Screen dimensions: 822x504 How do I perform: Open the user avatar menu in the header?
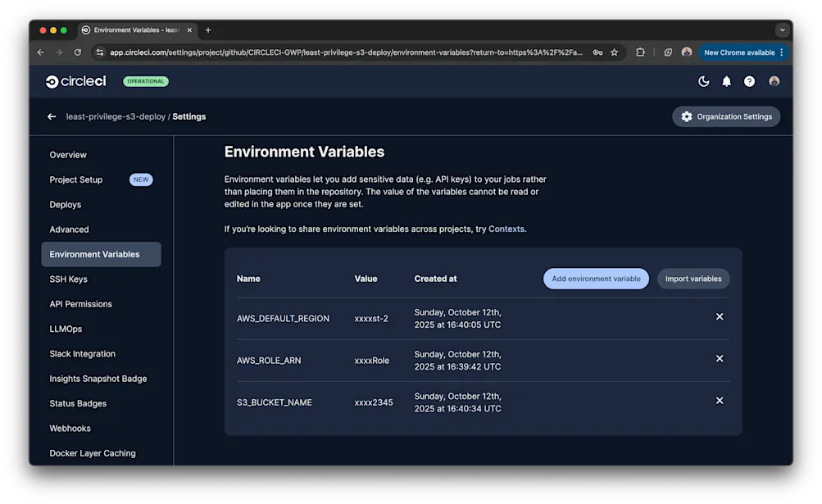[x=774, y=81]
